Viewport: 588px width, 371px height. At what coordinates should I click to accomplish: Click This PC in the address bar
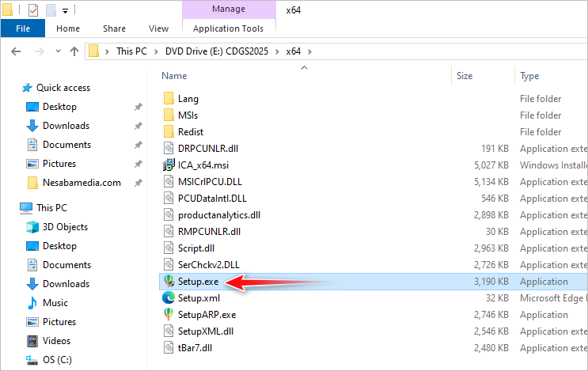point(131,51)
